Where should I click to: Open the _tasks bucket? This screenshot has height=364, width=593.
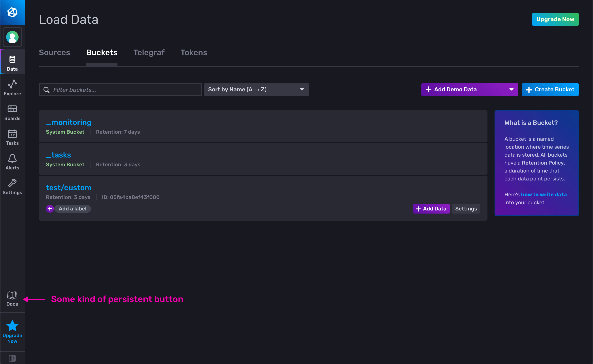click(59, 155)
